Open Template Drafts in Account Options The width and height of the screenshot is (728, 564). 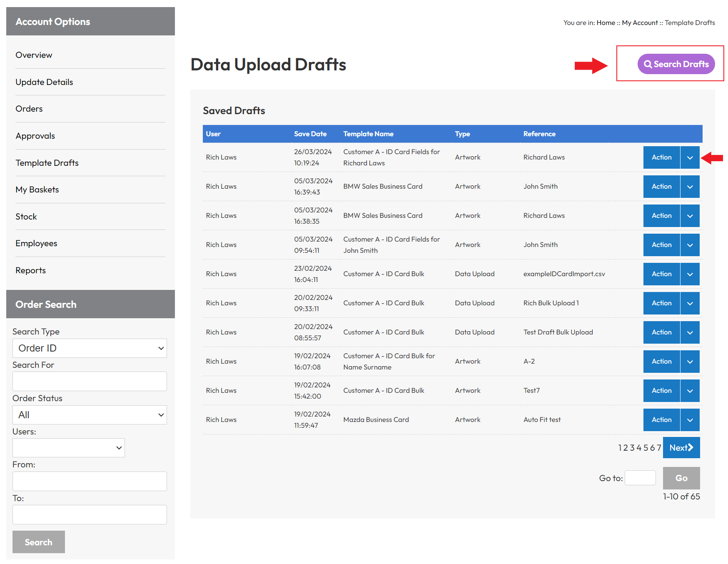click(x=47, y=163)
